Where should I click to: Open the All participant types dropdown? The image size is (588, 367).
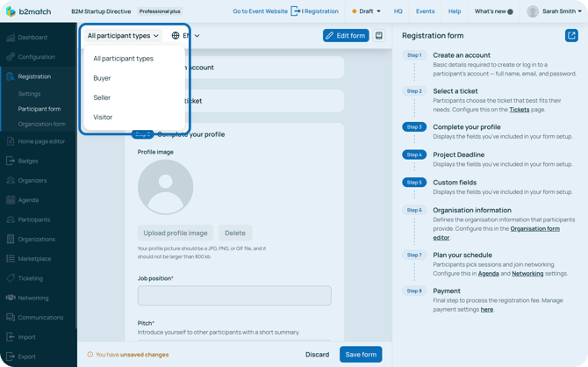point(123,36)
